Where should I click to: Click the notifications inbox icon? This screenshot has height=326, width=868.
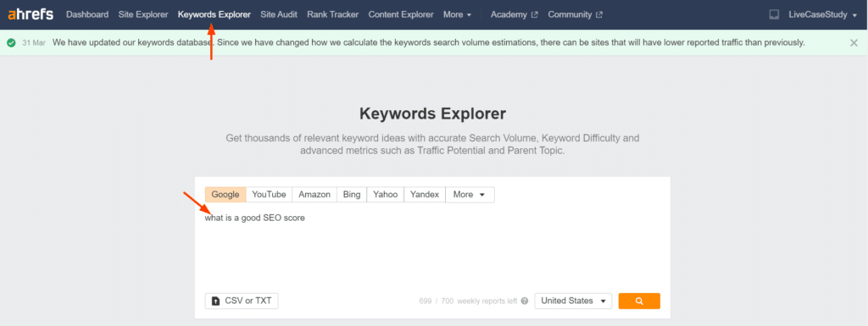775,15
